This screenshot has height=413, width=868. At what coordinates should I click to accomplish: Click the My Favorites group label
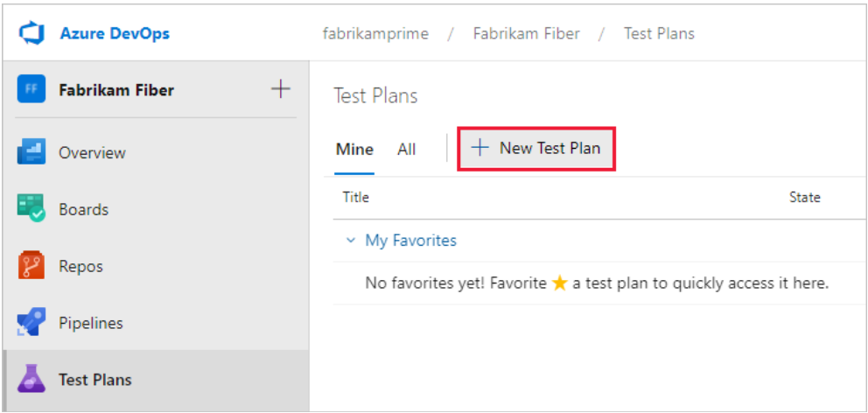click(410, 241)
